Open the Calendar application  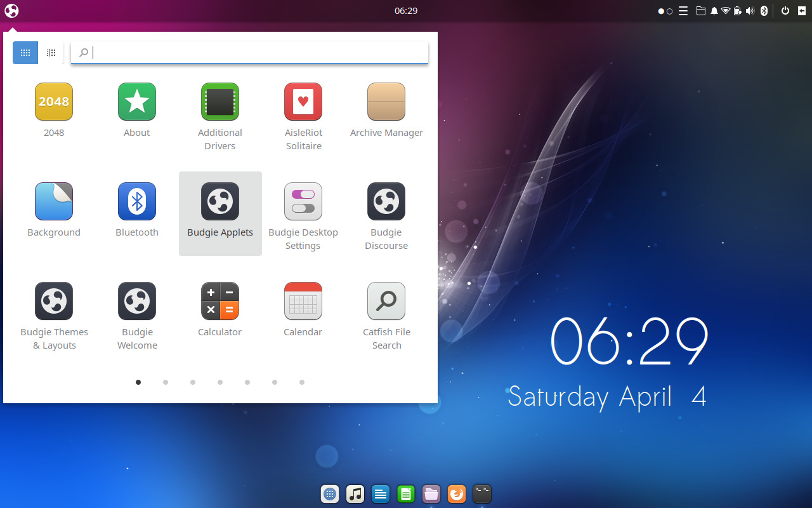303,301
